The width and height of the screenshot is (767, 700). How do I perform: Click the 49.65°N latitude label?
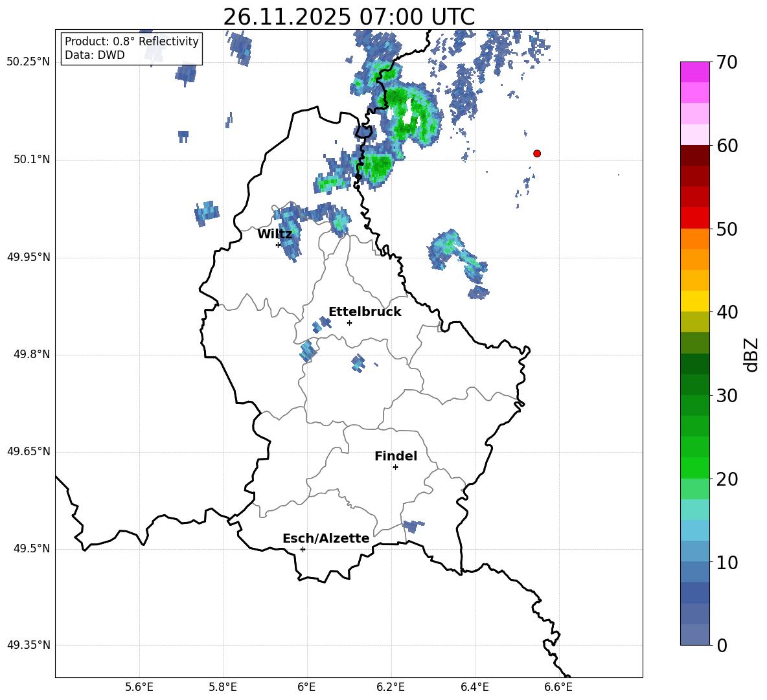(29, 451)
